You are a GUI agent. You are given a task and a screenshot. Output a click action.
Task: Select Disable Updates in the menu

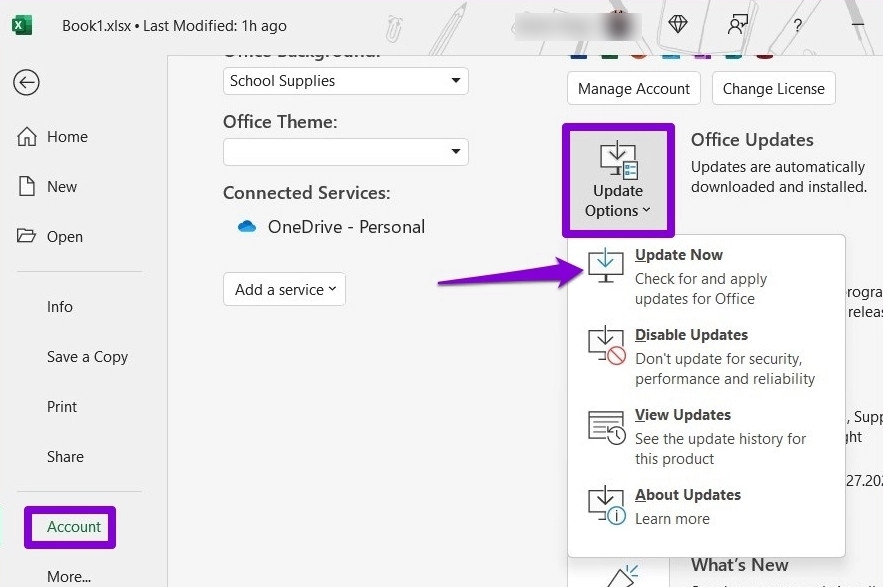pyautogui.click(x=706, y=356)
